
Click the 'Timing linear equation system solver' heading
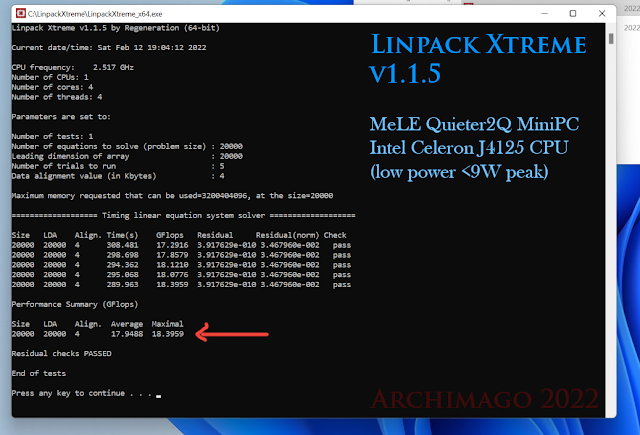(x=183, y=215)
